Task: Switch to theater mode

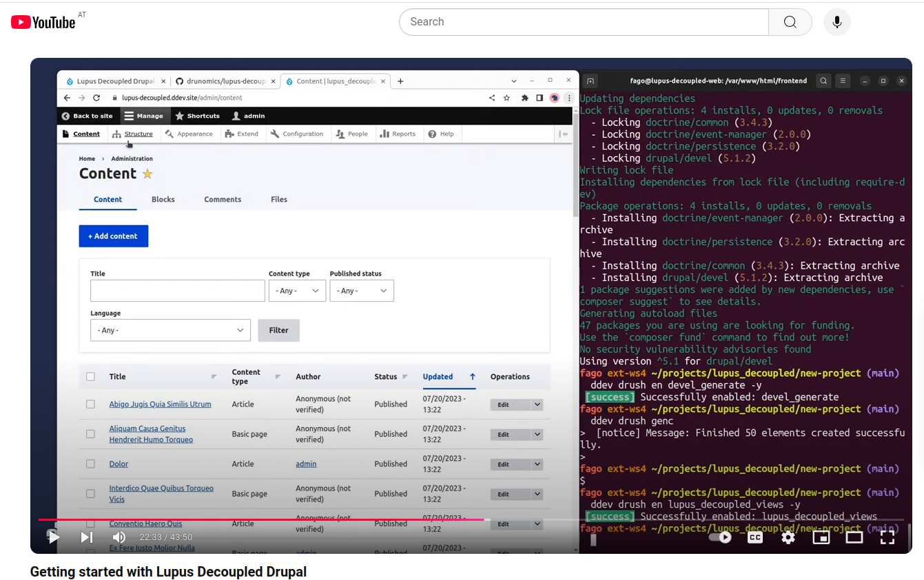Action: click(854, 537)
